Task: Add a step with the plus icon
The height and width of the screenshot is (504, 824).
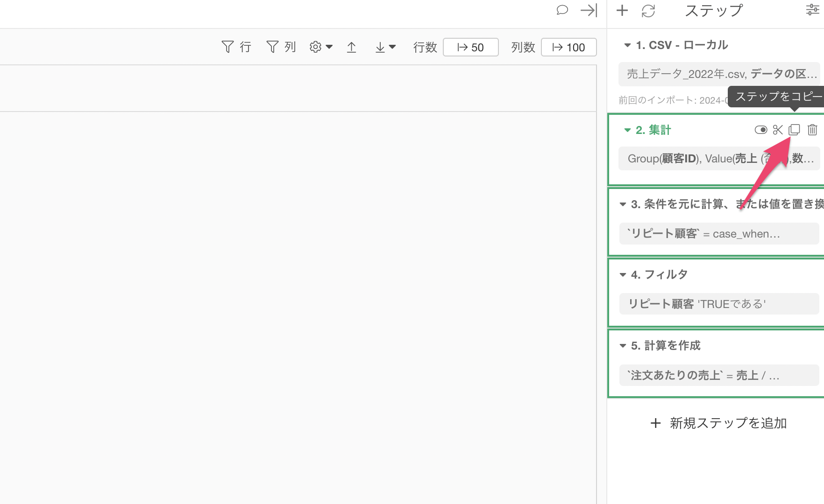Action: 622,10
